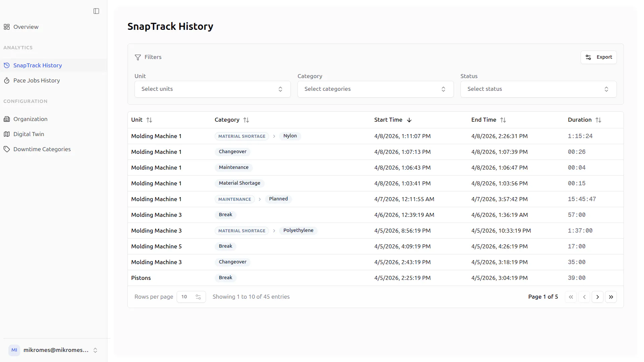The width and height of the screenshot is (644, 362).
Task: Open the Unit select dropdown
Action: click(213, 89)
